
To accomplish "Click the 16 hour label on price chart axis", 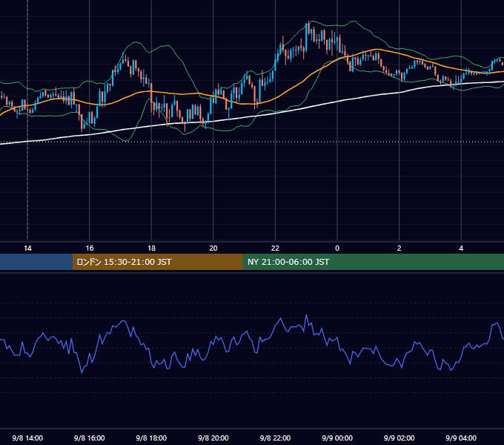I will point(90,248).
